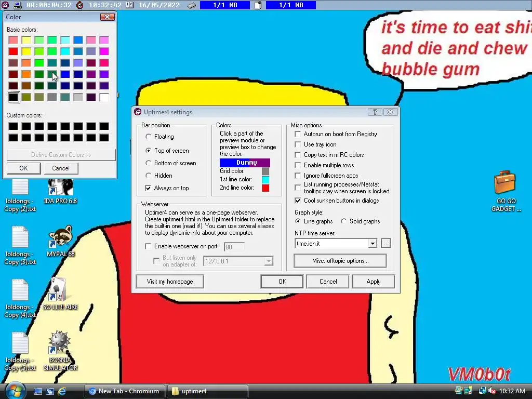
Task: Click the first memory 1/1 MB bar
Action: (x=225, y=5)
